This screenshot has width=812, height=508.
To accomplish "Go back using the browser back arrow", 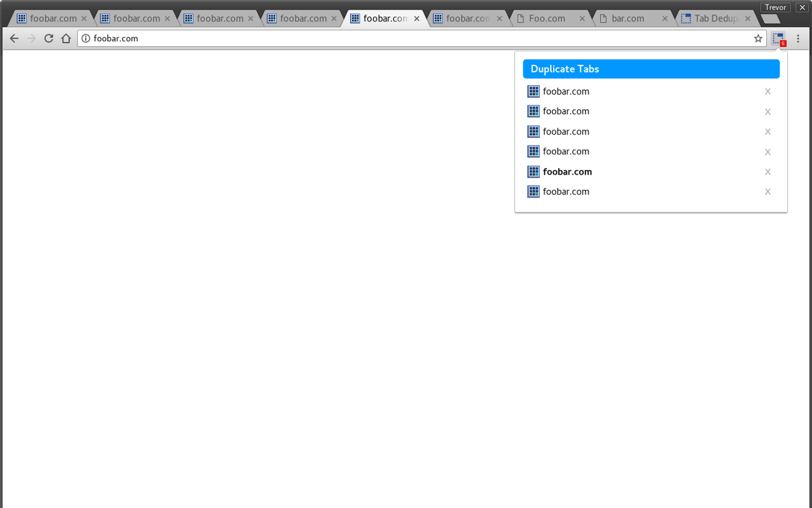I will point(14,39).
